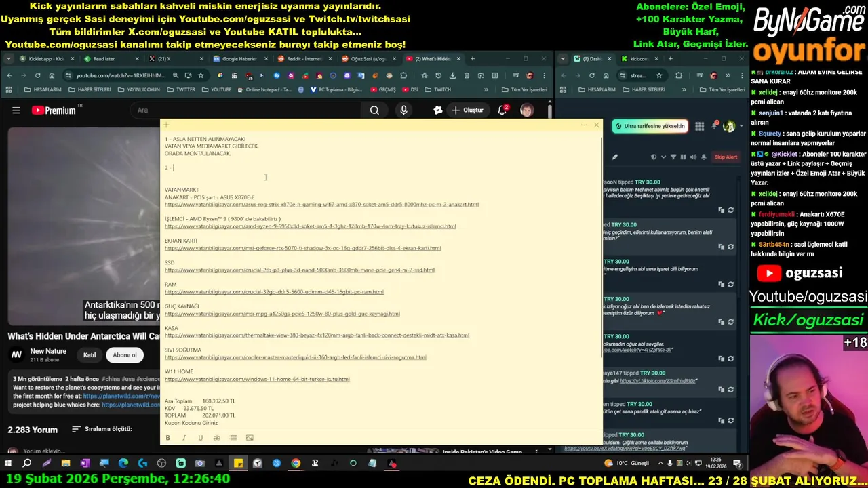Open YouTube 'Oluştur' create button
Viewport: 868px width, 488px height.
[x=467, y=110]
